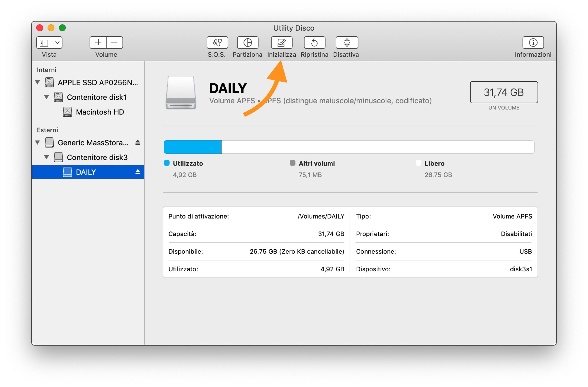Open the Informazioni info panel
This screenshot has height=387, width=588.
coord(533,42)
